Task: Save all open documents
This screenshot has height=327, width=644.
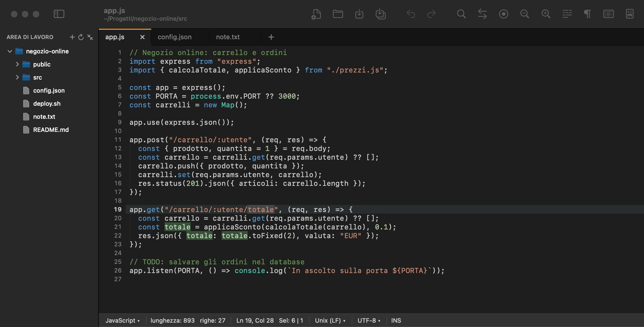Action: click(380, 14)
